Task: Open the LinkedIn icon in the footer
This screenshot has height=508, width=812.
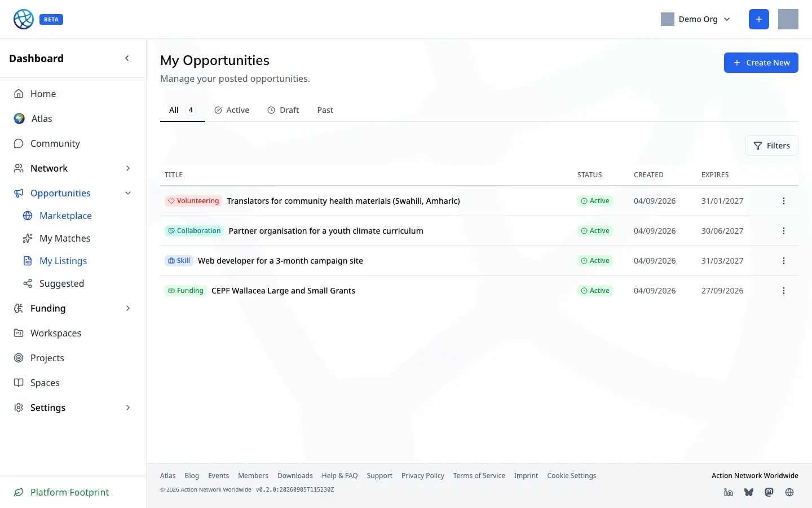Action: [x=729, y=492]
